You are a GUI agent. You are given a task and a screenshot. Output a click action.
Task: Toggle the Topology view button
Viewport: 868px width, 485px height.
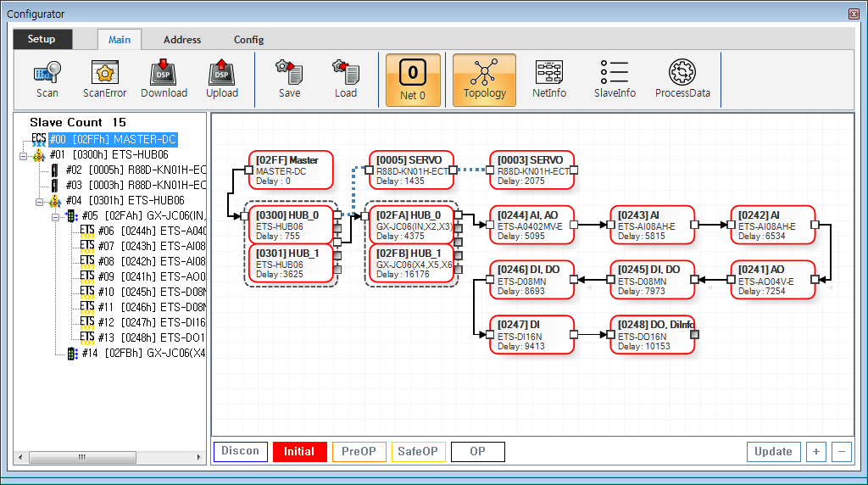click(484, 80)
